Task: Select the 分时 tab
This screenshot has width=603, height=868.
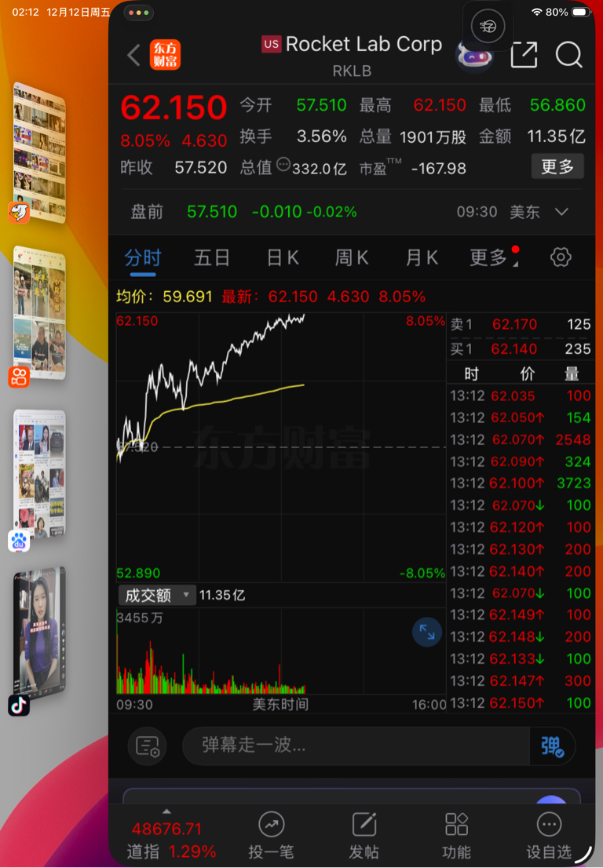Action: point(142,258)
